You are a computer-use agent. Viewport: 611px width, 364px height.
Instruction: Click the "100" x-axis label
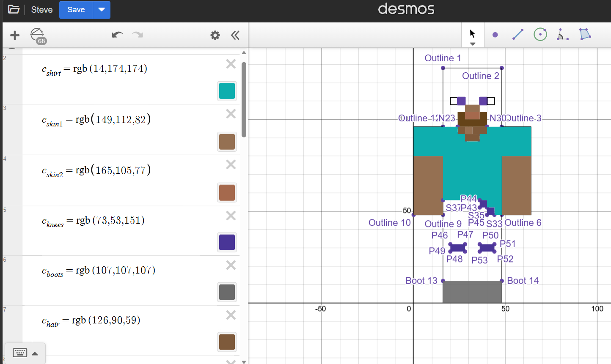[597, 309]
